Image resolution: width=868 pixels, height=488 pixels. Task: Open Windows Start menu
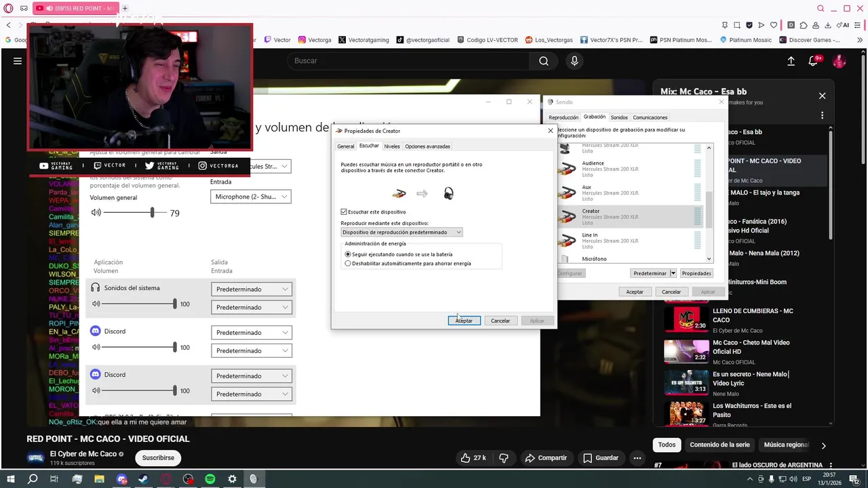tap(10, 479)
